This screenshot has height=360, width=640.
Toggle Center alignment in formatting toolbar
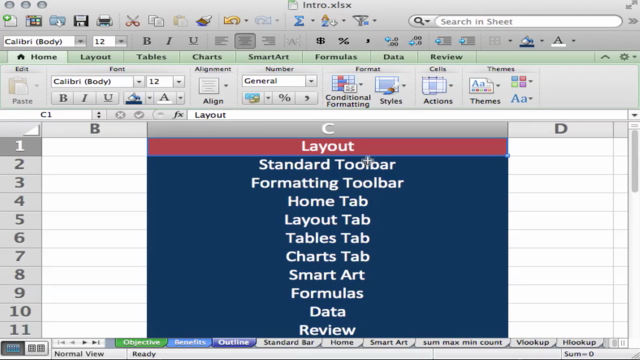[245, 41]
